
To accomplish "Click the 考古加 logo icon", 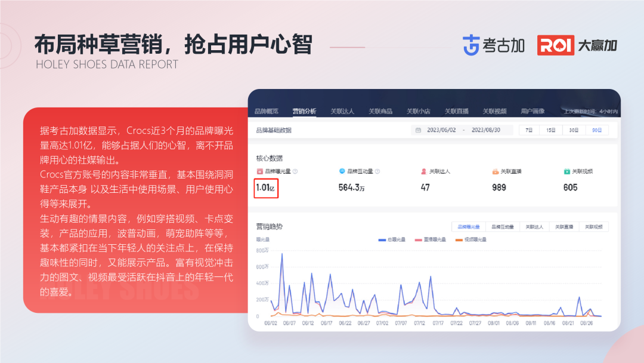I will (x=471, y=45).
